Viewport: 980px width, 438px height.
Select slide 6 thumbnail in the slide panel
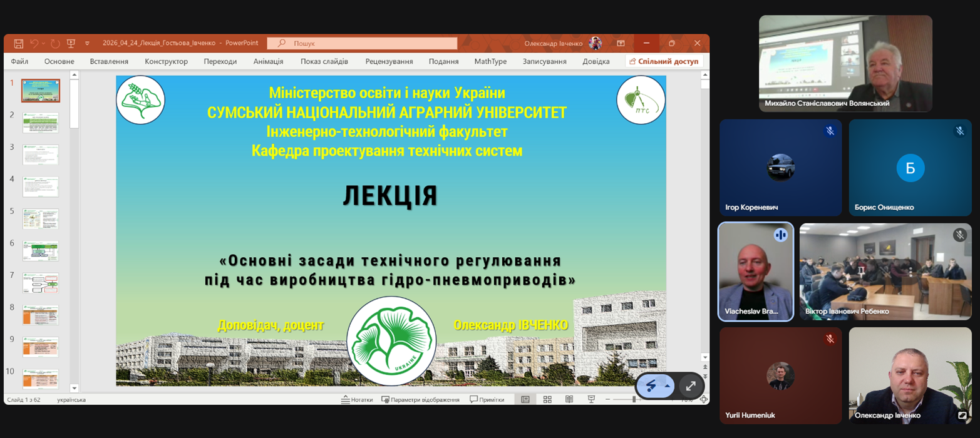coord(41,251)
